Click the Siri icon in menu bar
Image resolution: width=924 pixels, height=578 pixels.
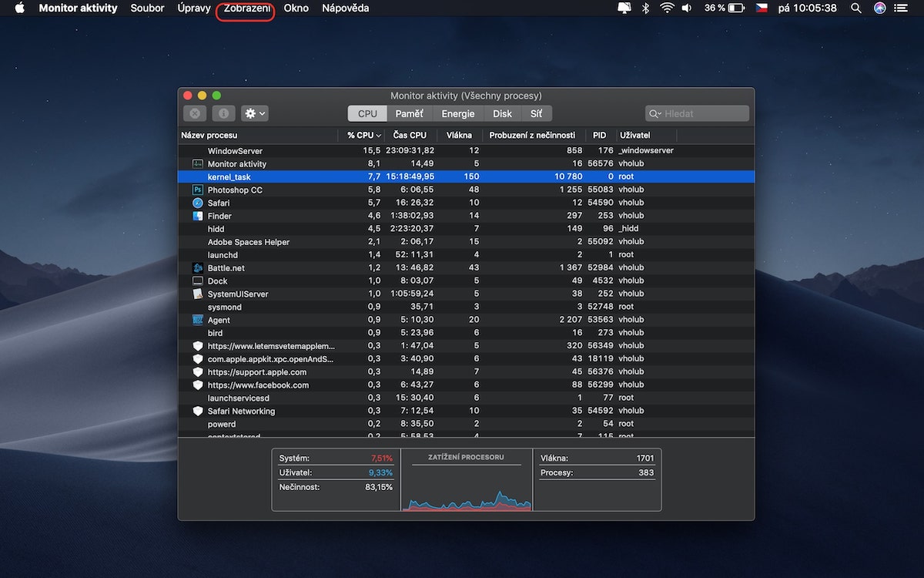coord(880,8)
